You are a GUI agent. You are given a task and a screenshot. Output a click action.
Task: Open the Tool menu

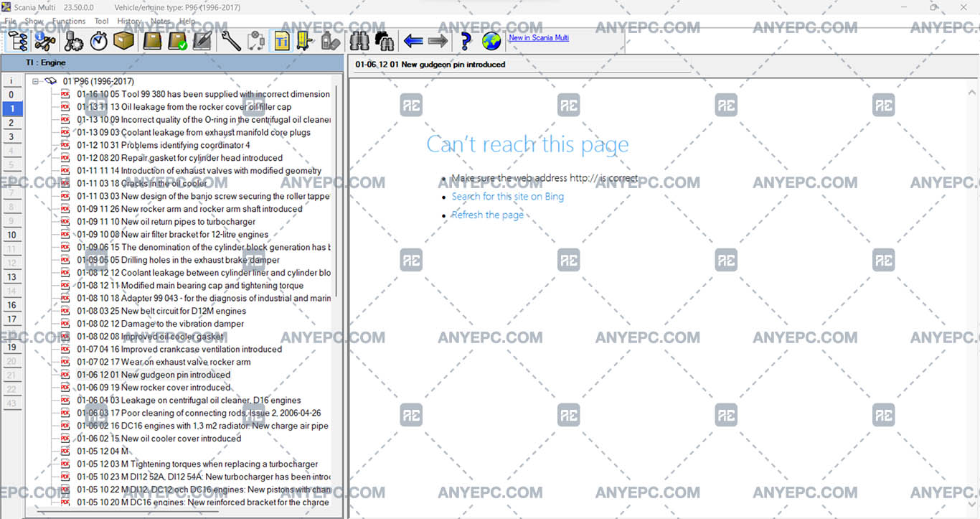coord(102,22)
